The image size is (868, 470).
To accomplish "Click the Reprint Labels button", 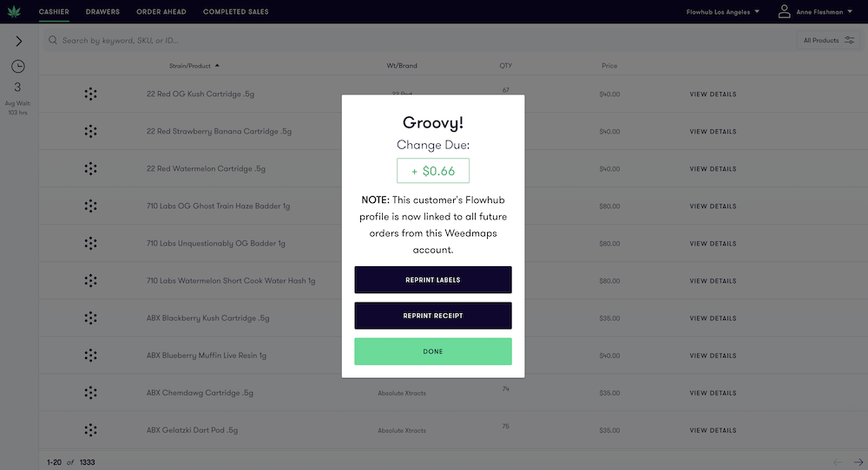I will coord(433,280).
